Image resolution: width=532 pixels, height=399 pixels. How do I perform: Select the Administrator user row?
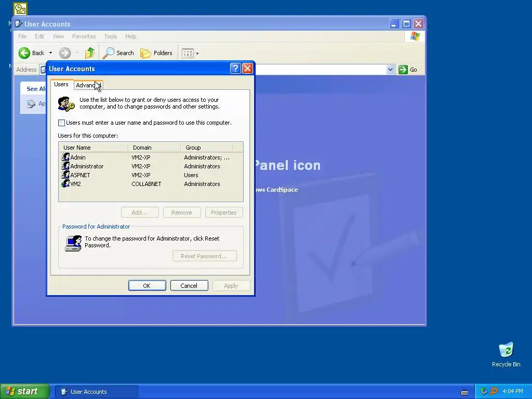(x=151, y=166)
